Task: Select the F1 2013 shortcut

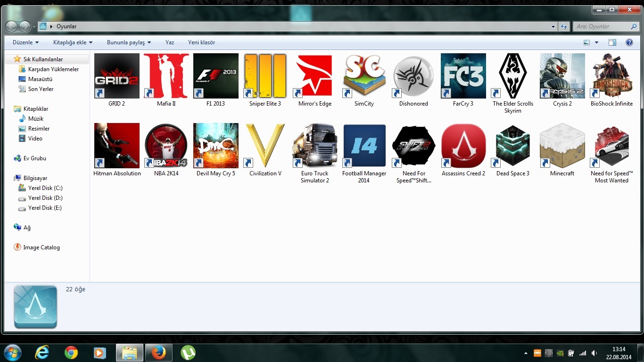Action: (216, 76)
